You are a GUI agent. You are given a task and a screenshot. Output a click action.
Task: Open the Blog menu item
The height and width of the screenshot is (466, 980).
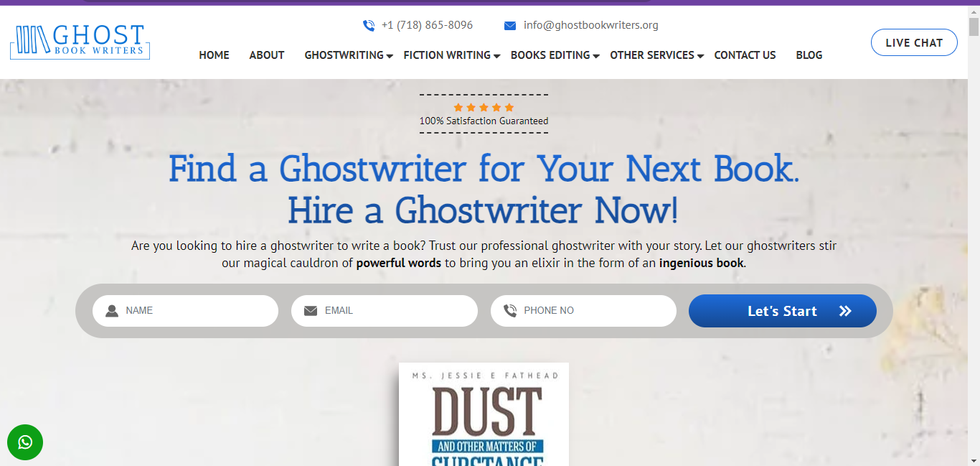pyautogui.click(x=809, y=55)
